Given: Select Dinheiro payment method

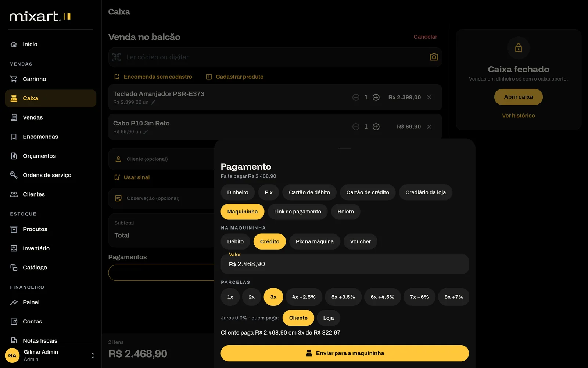Looking at the screenshot, I should click(x=238, y=192).
